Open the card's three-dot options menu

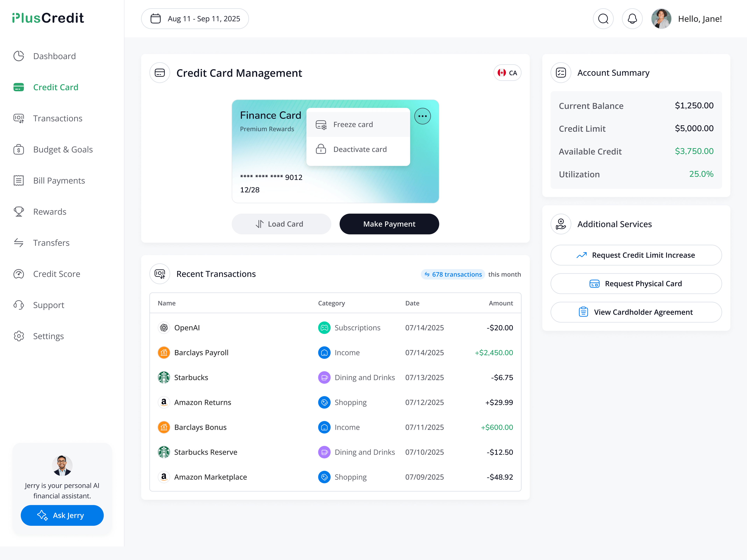423,116
